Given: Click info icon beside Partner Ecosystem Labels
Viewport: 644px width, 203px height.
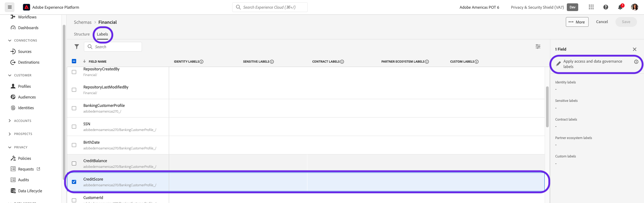Looking at the screenshot, I should pos(427,62).
